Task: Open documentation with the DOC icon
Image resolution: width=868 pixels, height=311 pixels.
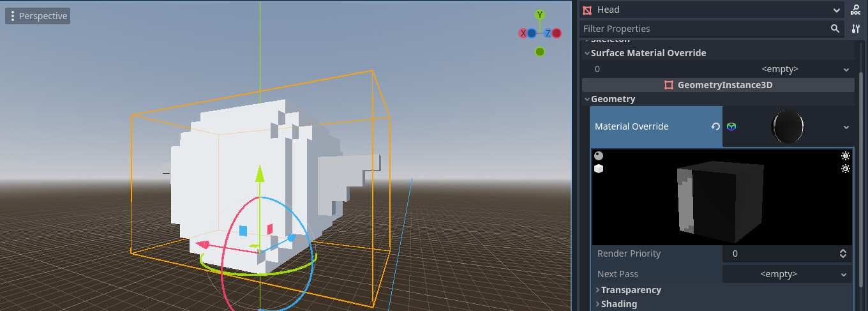Action: [856, 10]
